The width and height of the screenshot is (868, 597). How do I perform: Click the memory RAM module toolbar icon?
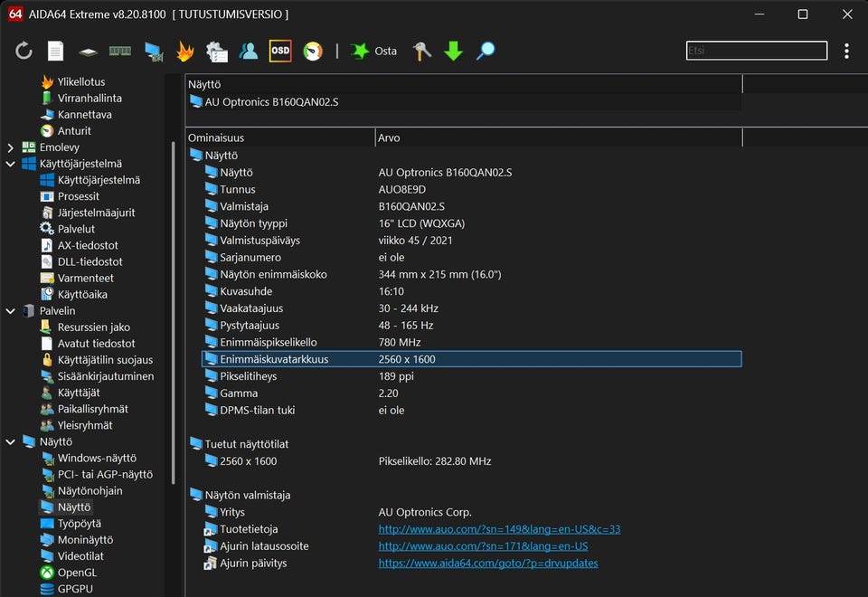click(120, 52)
